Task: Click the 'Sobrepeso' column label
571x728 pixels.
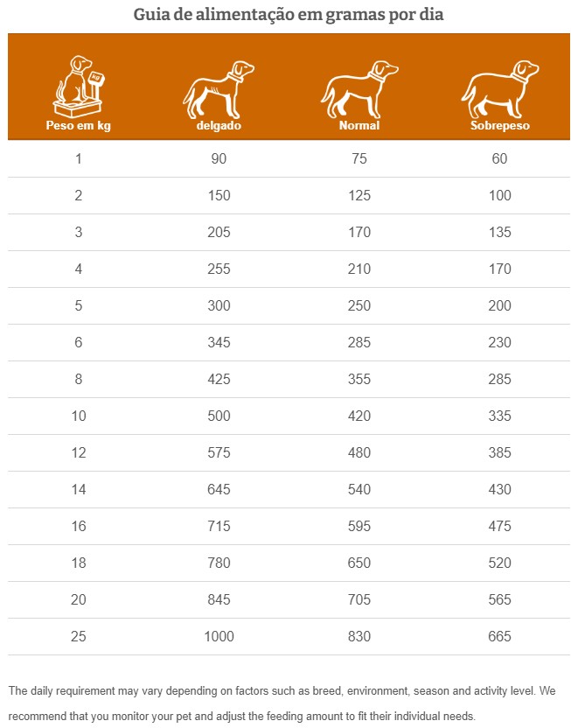Action: pyautogui.click(x=499, y=125)
